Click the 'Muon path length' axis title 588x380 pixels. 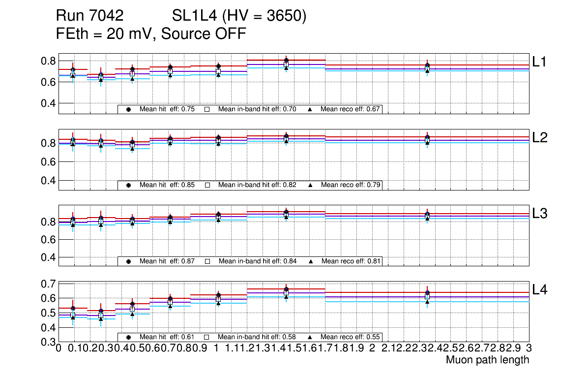click(x=487, y=360)
